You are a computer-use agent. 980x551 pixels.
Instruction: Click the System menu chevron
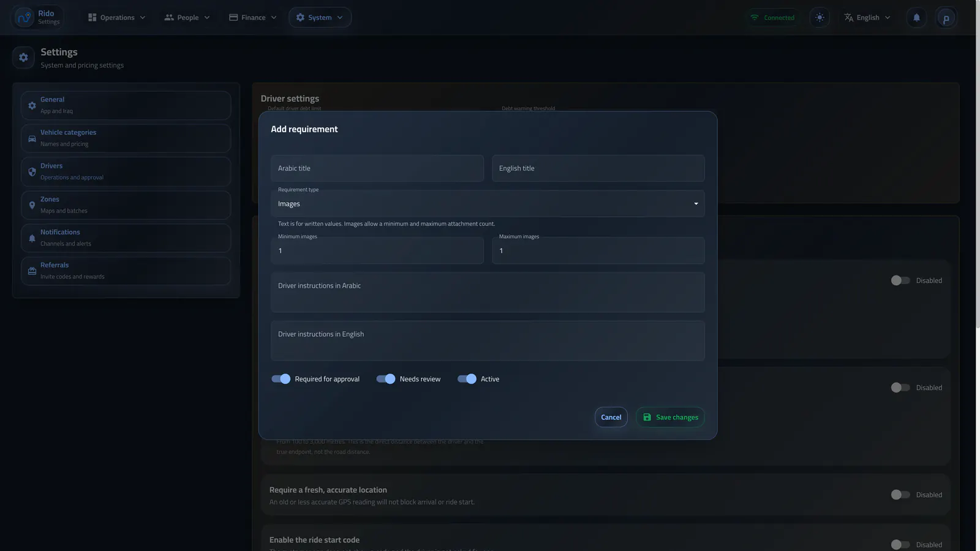tap(340, 18)
